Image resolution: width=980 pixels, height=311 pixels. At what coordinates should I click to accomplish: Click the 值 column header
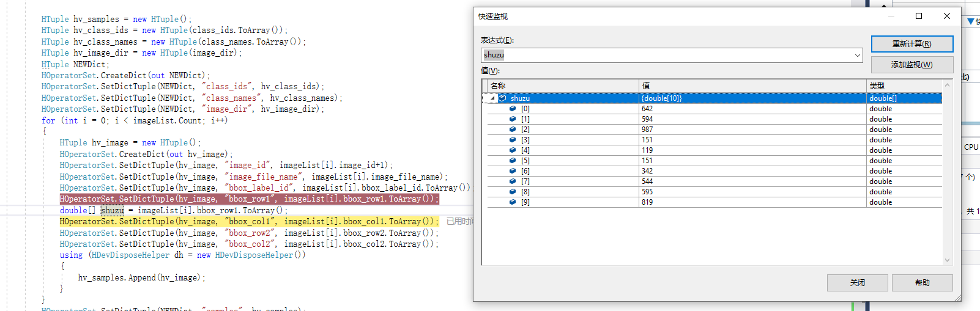[752, 86]
